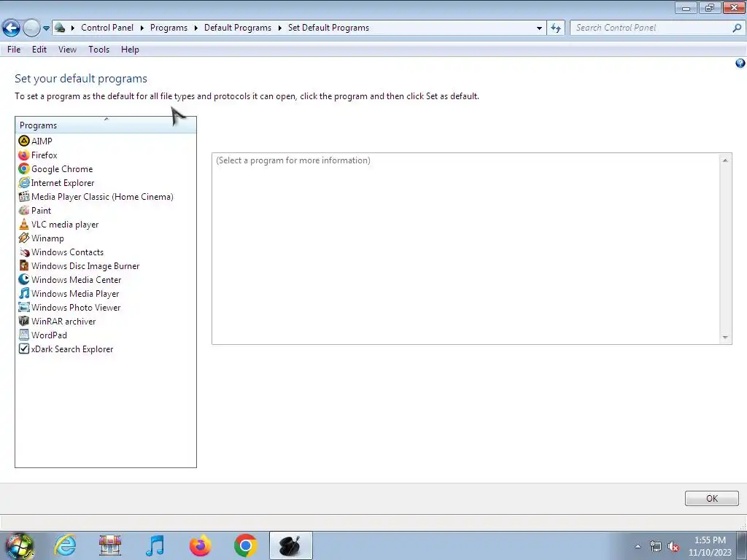Click the AIMP program icon
747x560 pixels.
24,141
